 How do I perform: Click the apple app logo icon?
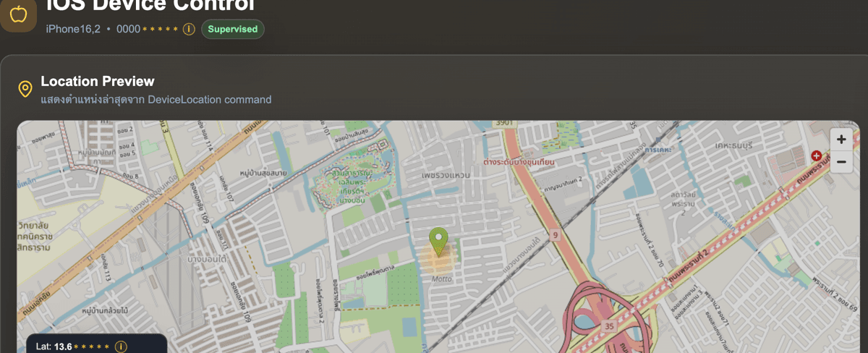[18, 14]
